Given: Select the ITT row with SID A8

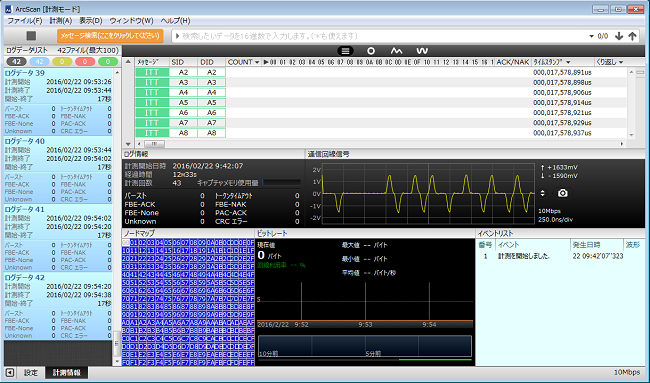Looking at the screenshot, I should coord(381,133).
